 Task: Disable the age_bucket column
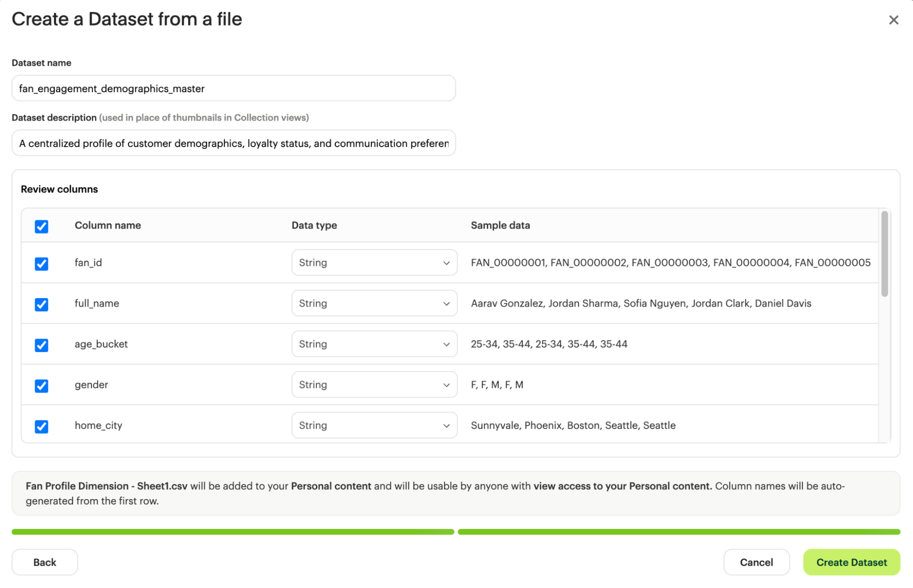[42, 345]
